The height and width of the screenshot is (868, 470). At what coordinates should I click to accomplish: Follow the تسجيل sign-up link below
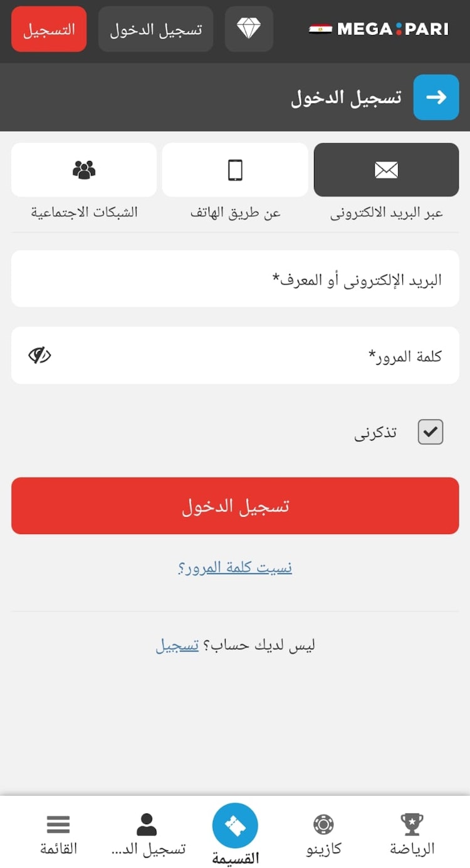coord(177,646)
